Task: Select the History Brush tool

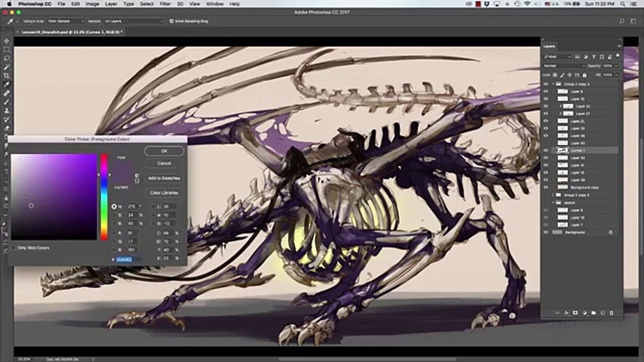Action: (x=7, y=119)
